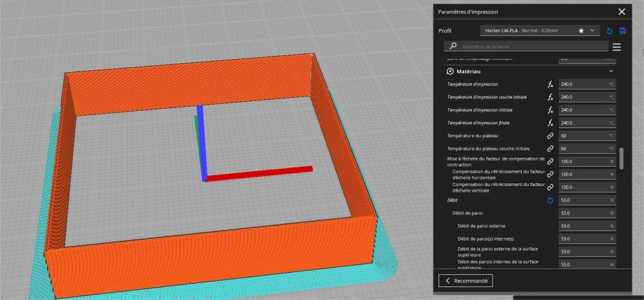The width and height of the screenshot is (644, 300).
Task: Edit Débit de paroi externe value field
Action: pos(587,226)
